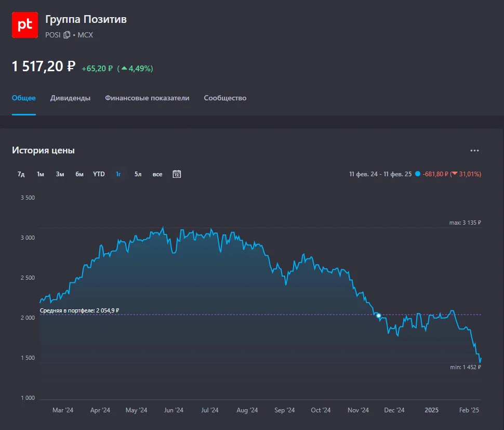Click the 31,01% period percent change
Viewport: 504px width, 430px height.
click(467, 174)
